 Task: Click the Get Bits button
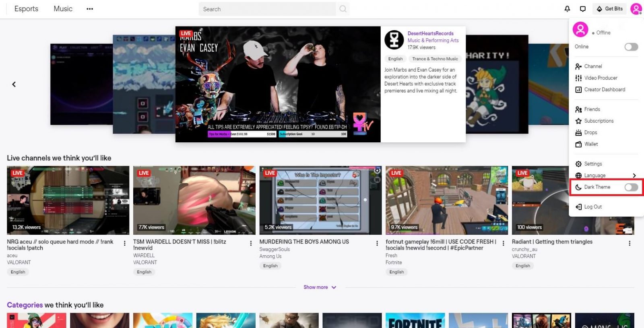609,9
